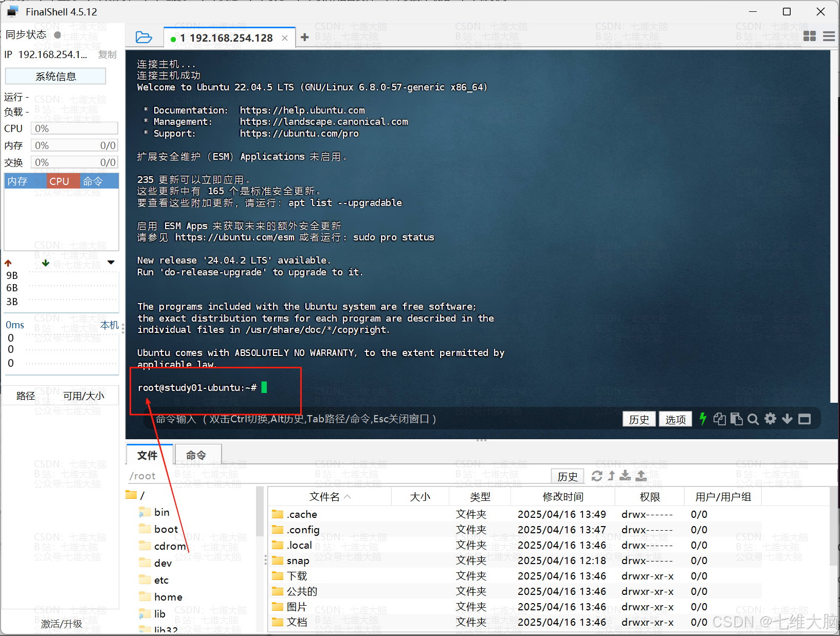The image size is (840, 636).
Task: Search terminal output with magnifier icon
Action: click(x=753, y=419)
